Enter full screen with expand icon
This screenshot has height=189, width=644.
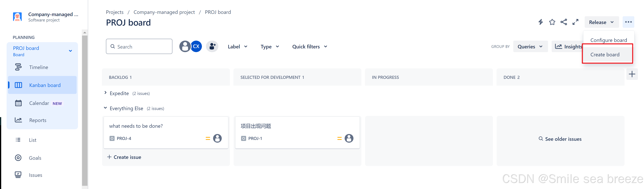click(575, 22)
